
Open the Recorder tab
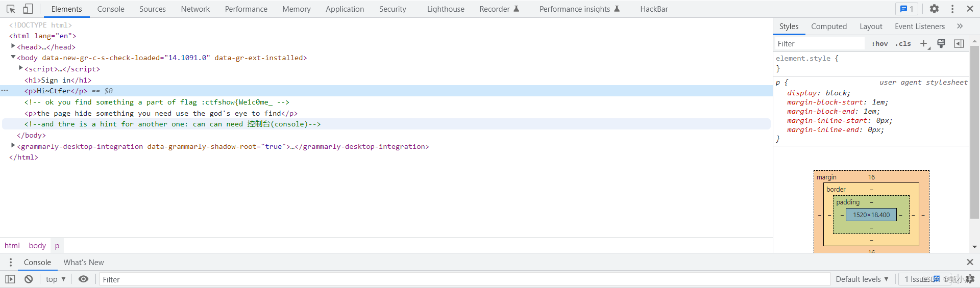(499, 9)
